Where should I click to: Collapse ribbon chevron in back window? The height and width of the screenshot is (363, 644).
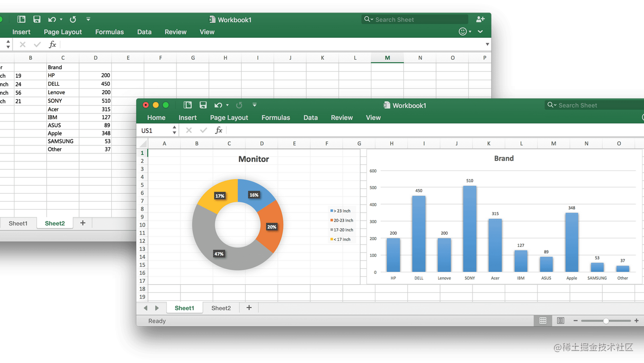tap(480, 31)
